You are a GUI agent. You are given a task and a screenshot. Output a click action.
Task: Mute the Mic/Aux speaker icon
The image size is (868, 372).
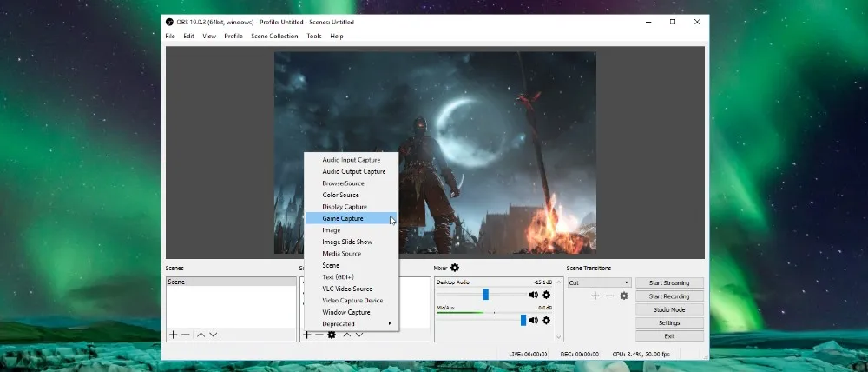[x=534, y=320]
